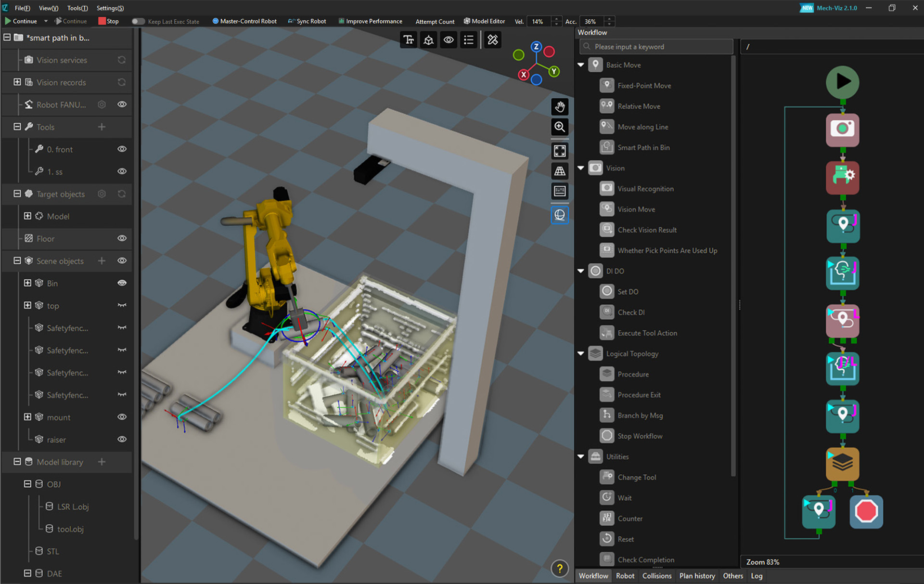The height and width of the screenshot is (584, 924).
Task: Toggle visibility of the raiser object
Action: [122, 439]
